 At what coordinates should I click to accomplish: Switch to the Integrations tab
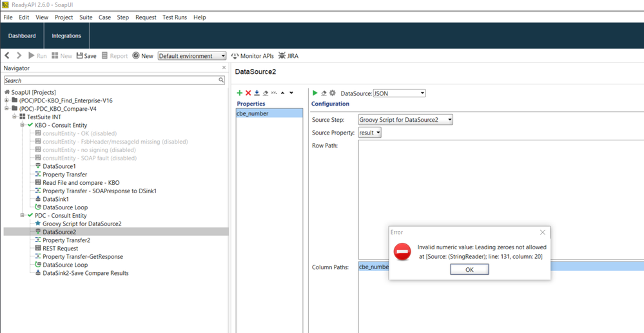(x=66, y=36)
